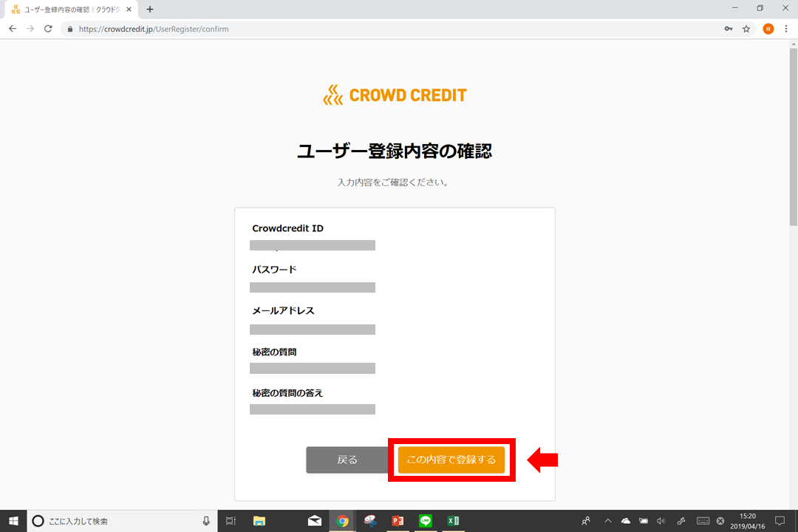Image resolution: width=798 pixels, height=532 pixels.
Task: Click the 秘密の質問の答え label
Action: (287, 393)
